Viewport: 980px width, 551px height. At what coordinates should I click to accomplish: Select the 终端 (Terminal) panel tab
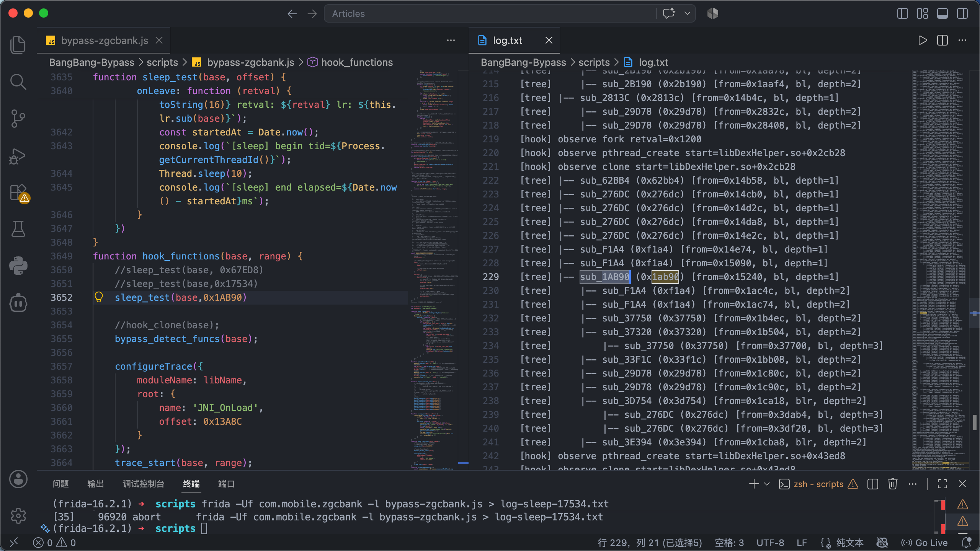pos(191,484)
